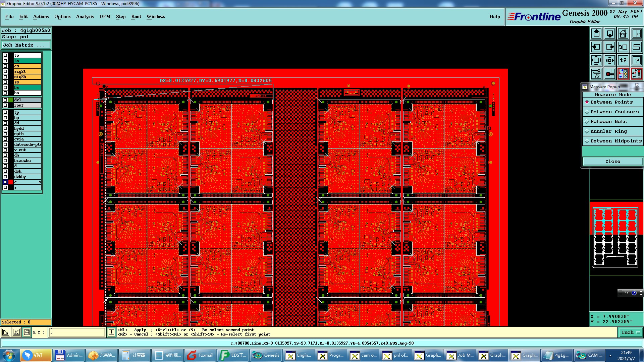Open the Job Matrix selector
Image resolution: width=644 pixels, height=362 pixels.
[26, 45]
